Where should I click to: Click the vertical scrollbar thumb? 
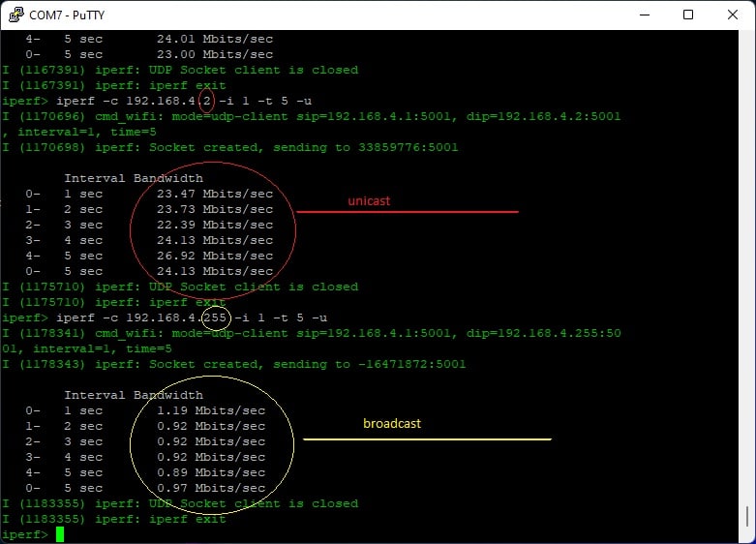coord(747,518)
